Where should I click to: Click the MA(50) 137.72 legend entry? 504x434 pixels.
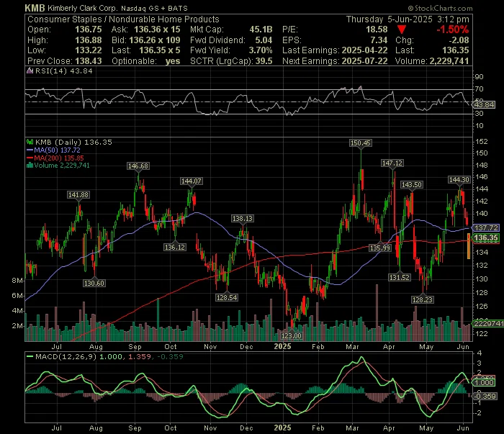tap(53, 150)
